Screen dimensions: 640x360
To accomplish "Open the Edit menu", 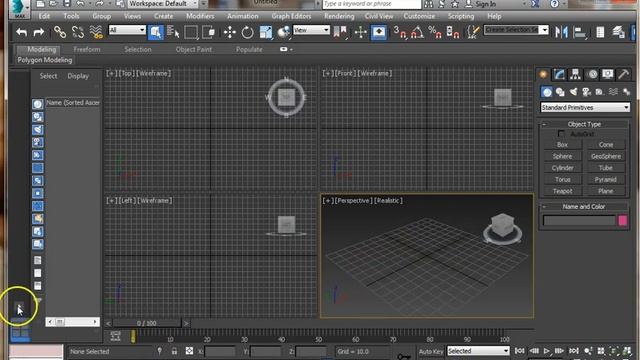I will (44, 16).
